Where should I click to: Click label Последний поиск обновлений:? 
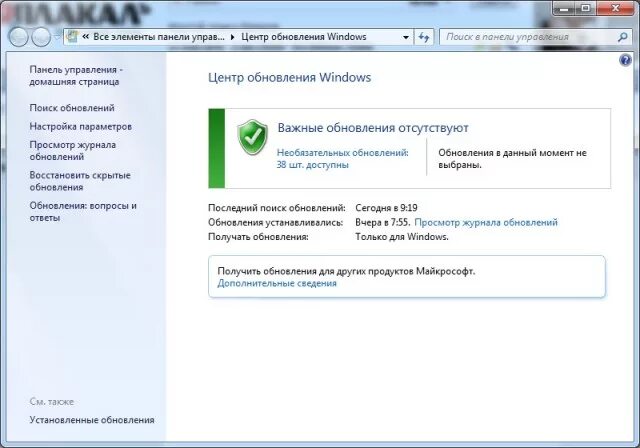point(277,208)
